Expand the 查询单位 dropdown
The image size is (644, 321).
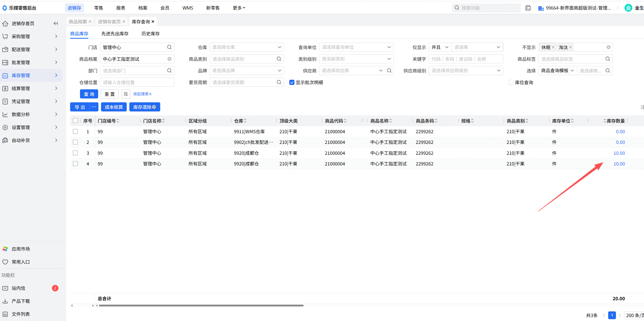[x=356, y=47]
